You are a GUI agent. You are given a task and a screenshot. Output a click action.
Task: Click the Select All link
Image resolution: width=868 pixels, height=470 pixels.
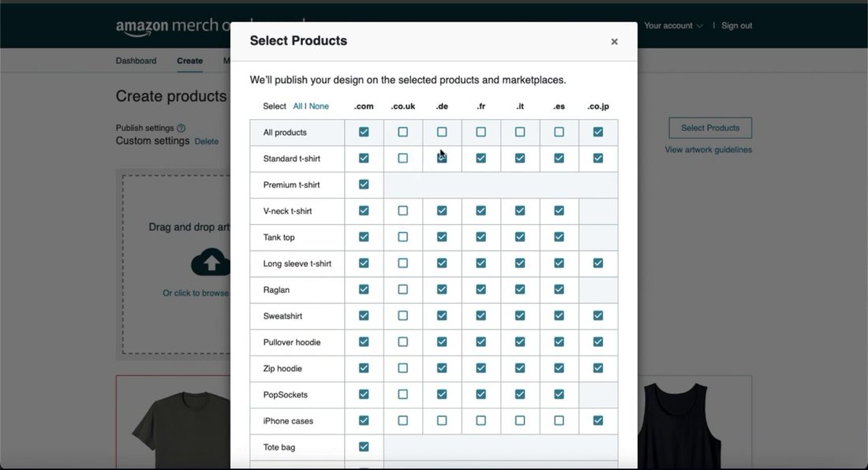(297, 106)
